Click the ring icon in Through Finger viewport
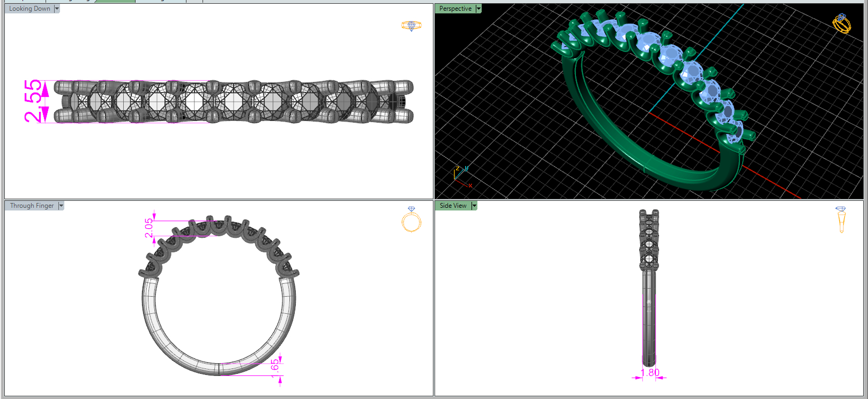Image resolution: width=868 pixels, height=399 pixels. (x=411, y=220)
